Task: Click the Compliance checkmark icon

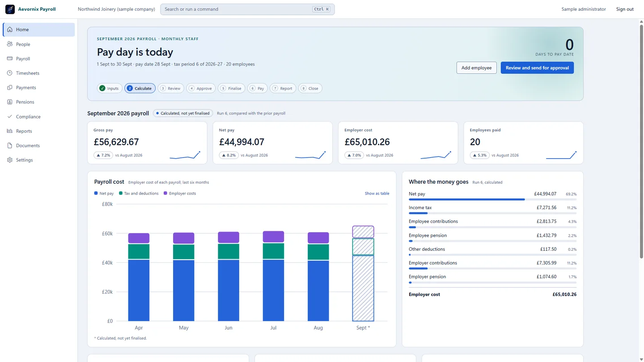Action: pos(10,117)
